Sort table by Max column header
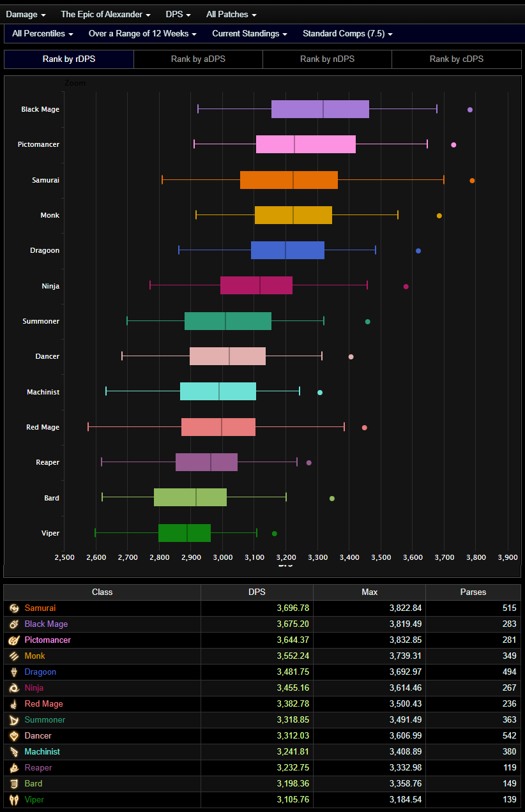525x812 pixels. (x=369, y=592)
